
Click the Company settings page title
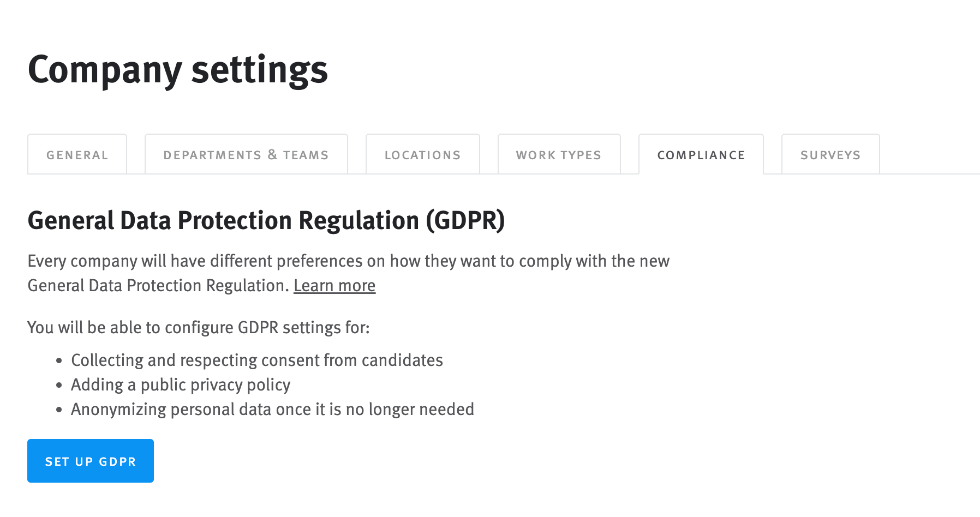tap(178, 70)
